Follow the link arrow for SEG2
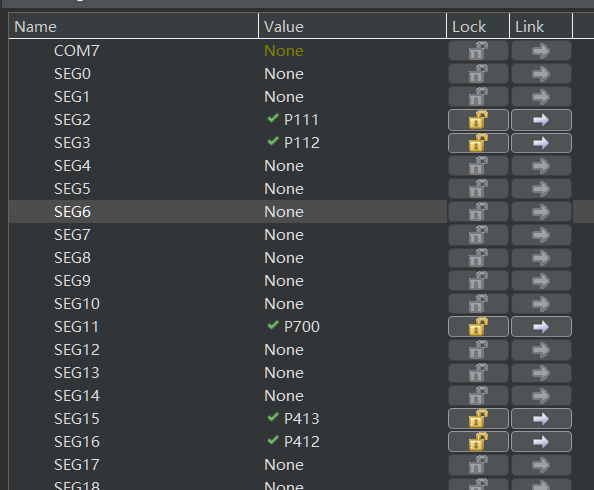The height and width of the screenshot is (490, 594). coord(541,120)
